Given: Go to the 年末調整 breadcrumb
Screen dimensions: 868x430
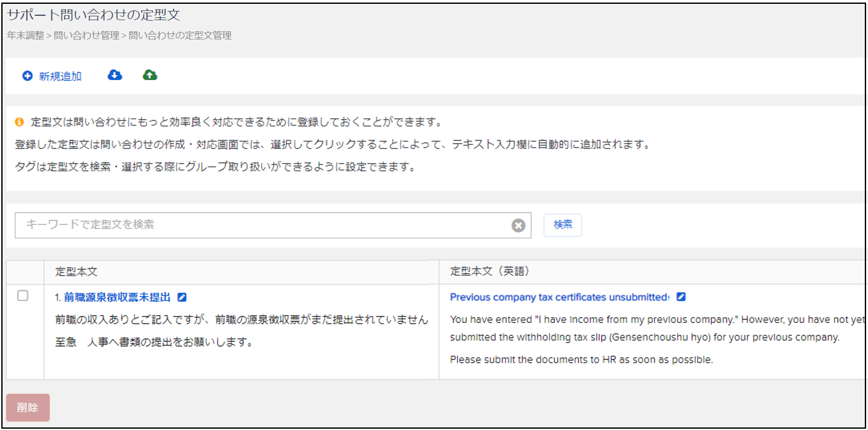Looking at the screenshot, I should coord(26,36).
